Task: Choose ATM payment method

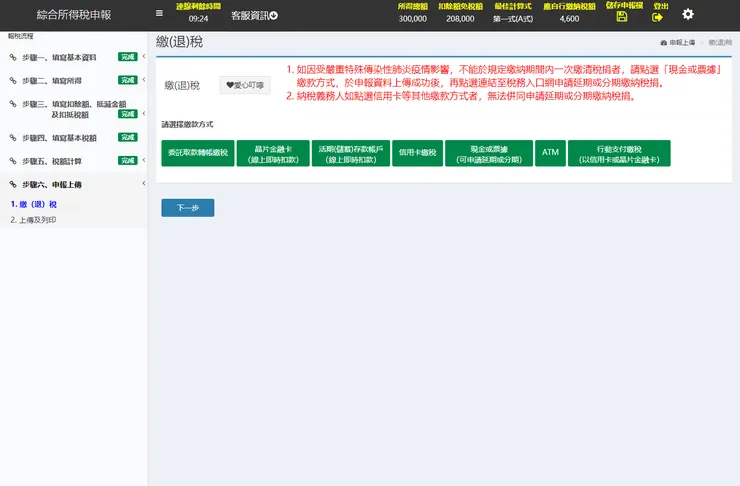Action: tap(550, 153)
